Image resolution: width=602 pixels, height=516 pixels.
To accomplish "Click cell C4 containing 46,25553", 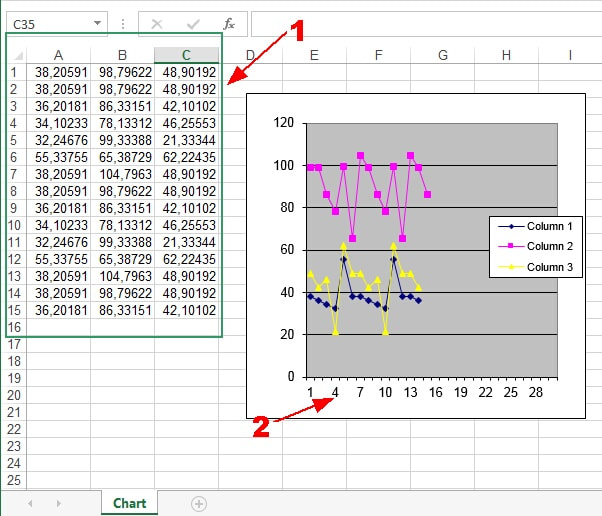I will click(186, 123).
